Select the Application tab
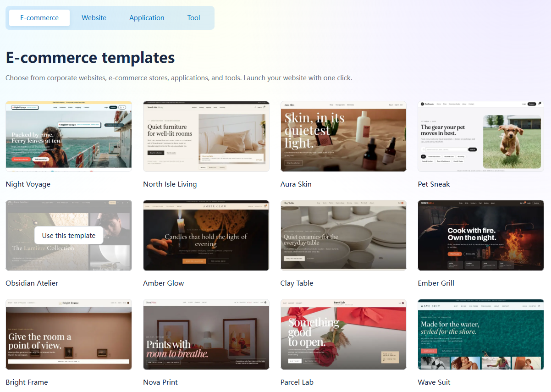The image size is (551, 392). (x=147, y=18)
